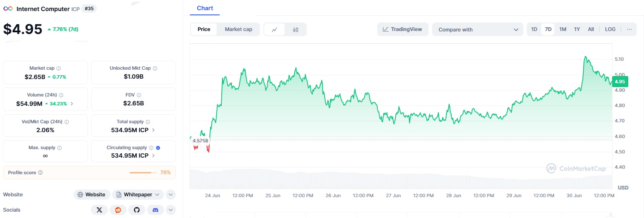
Task: Open the Unlocked Mkt Cap info icon
Action: tap(155, 68)
